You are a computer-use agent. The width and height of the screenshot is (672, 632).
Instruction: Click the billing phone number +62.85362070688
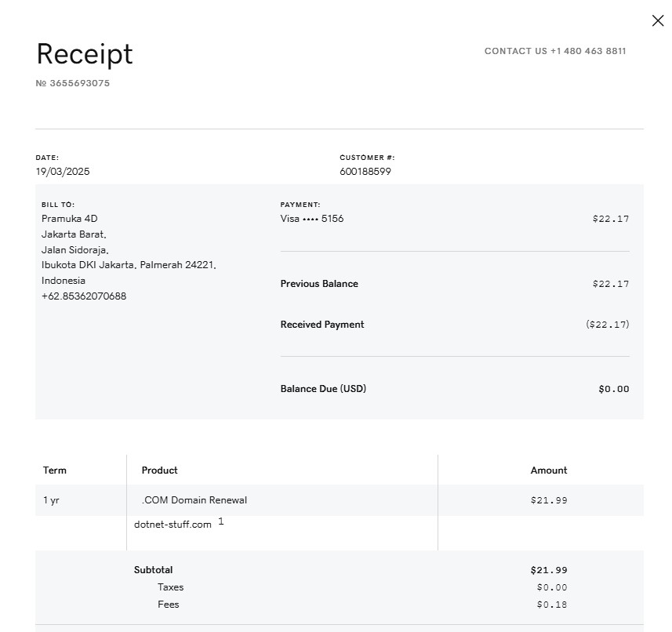(x=84, y=296)
